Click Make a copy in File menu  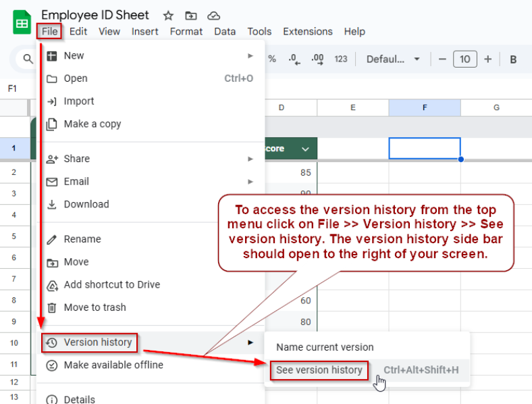coord(92,124)
